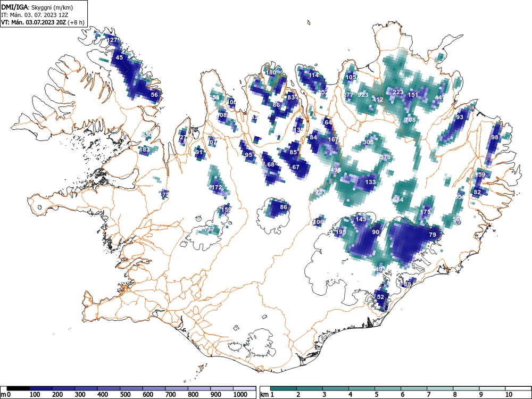This screenshot has height=399, width=532.
Task: Click the '923' visibility value
Action: [x=363, y=95]
